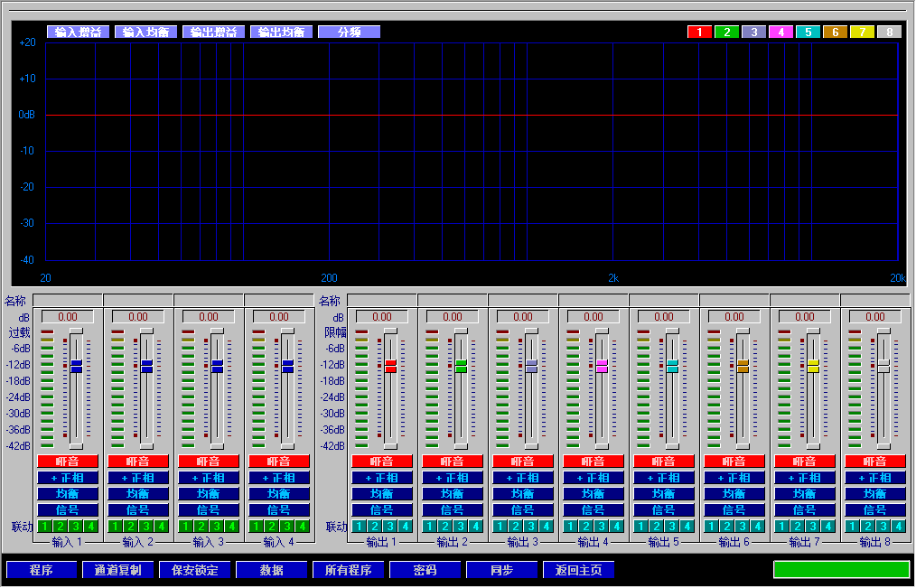The height and width of the screenshot is (588, 916).
Task: Click 信号 button under 输出 6
Action: [x=734, y=510]
